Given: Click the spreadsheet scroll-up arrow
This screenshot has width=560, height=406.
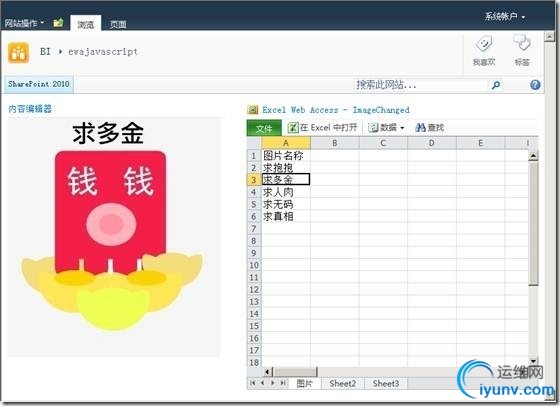Looking at the screenshot, I should click(533, 156).
